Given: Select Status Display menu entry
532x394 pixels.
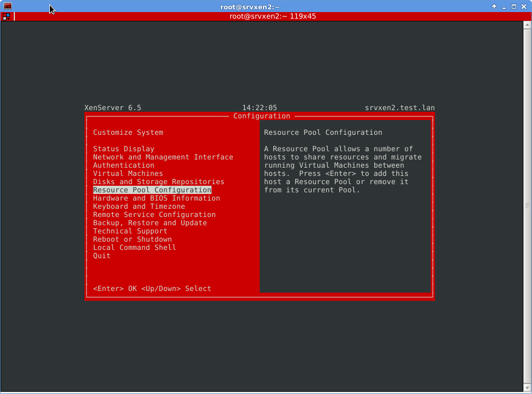Looking at the screenshot, I should click(x=123, y=149).
